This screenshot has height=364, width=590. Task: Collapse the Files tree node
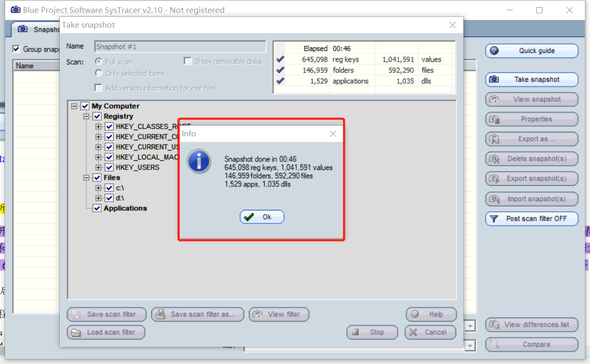coord(86,178)
